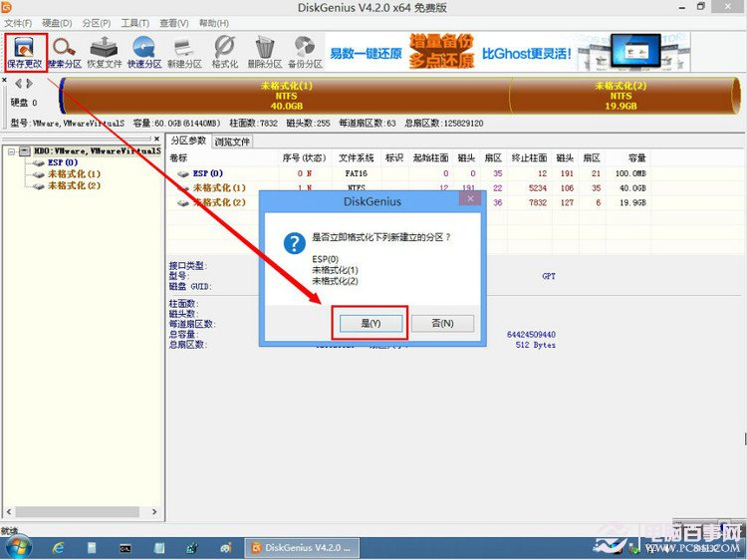Open the 查看(V) menu

174,23
